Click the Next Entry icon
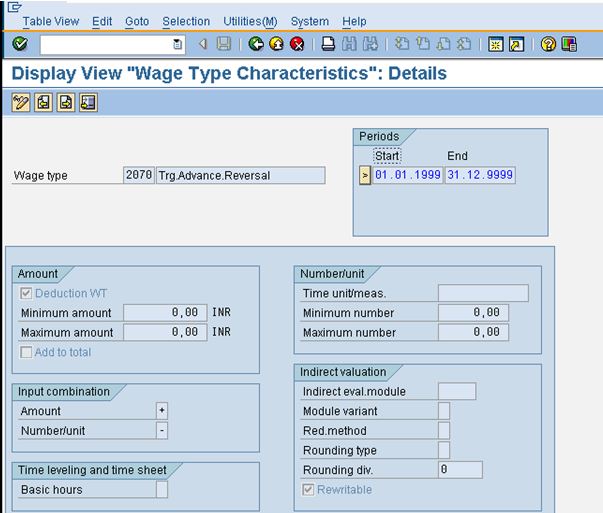The image size is (603, 513). [66, 103]
